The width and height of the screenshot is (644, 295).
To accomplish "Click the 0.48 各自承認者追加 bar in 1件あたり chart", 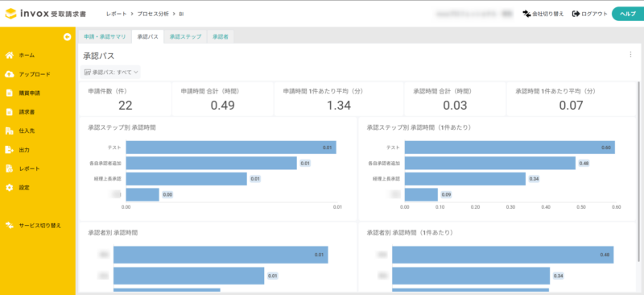I will (x=490, y=163).
